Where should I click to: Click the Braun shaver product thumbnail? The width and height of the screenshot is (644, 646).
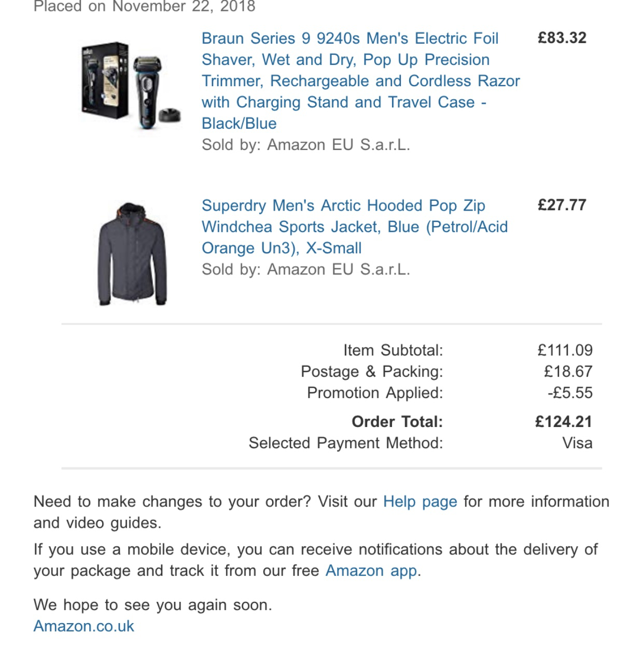tap(131, 86)
